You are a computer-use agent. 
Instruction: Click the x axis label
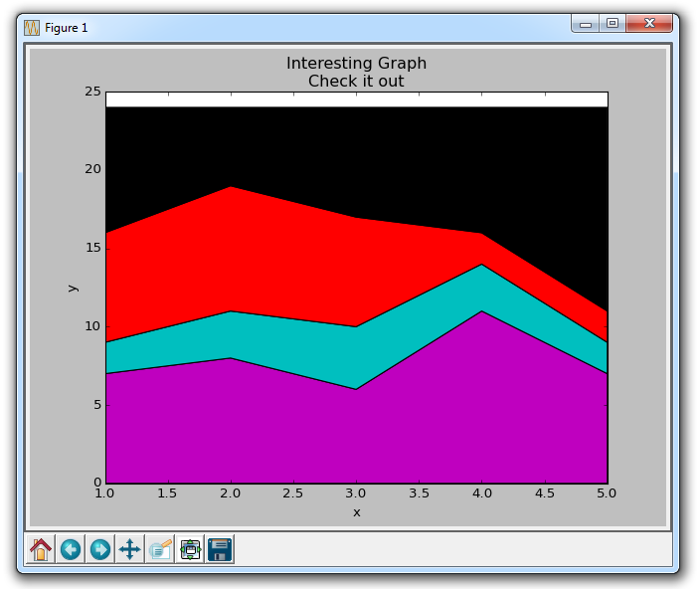(356, 511)
